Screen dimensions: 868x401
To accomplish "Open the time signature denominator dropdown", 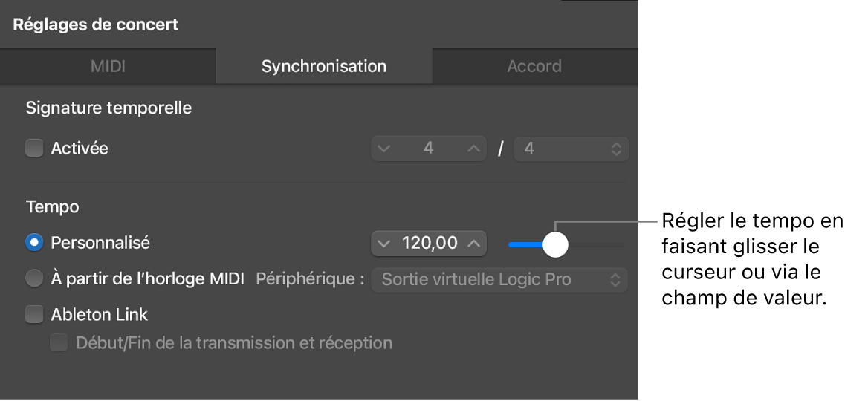I will pos(571,149).
